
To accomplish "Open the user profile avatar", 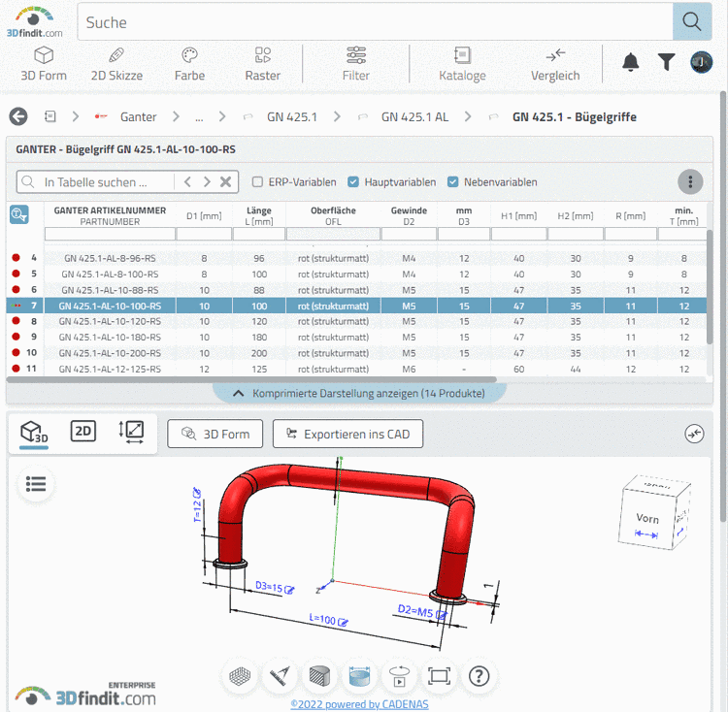I will pos(701,62).
